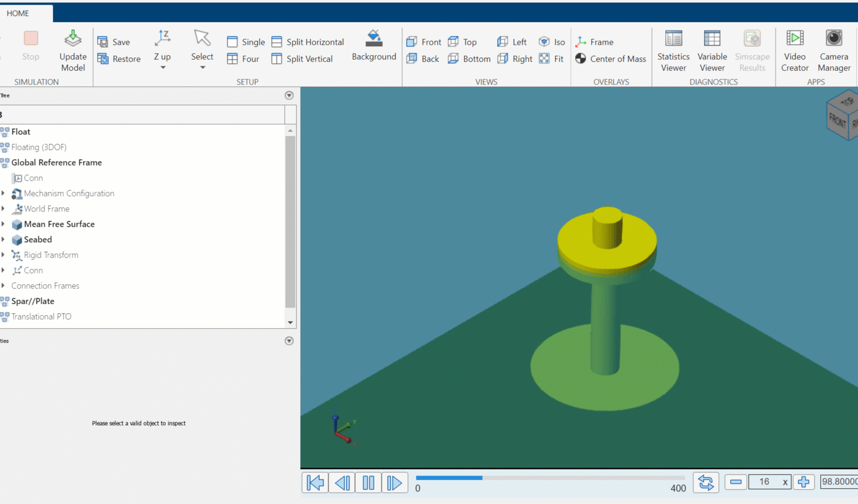The image size is (858, 504).
Task: Switch to the HOME ribbon tab
Action: (x=19, y=13)
